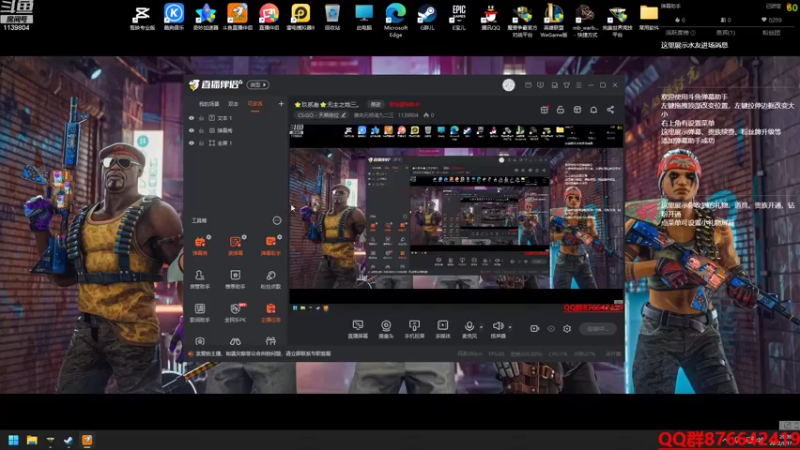This screenshot has width=800, height=450.
Task: Toggle preview eye icon in bottom bar
Action: pos(551,329)
